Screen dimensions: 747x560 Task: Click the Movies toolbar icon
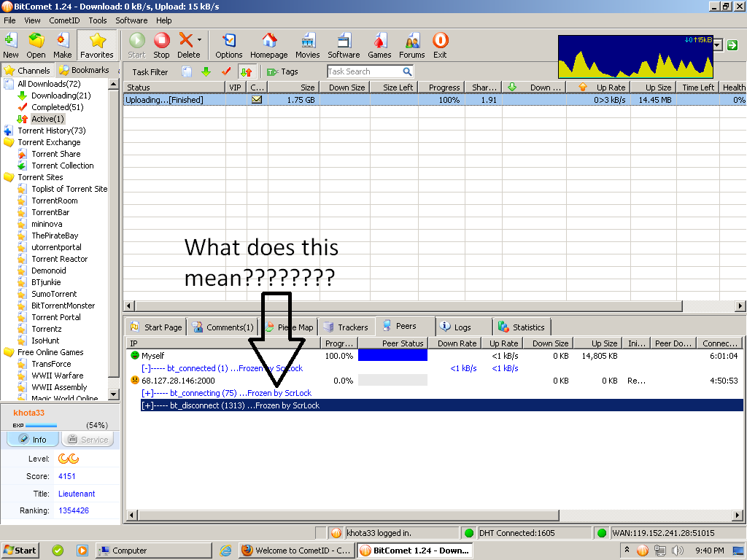[307, 44]
